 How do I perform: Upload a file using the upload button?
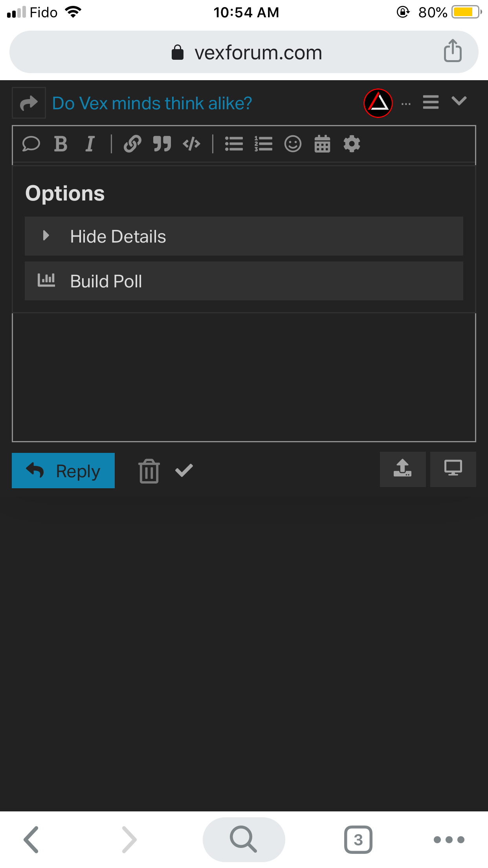tap(403, 469)
